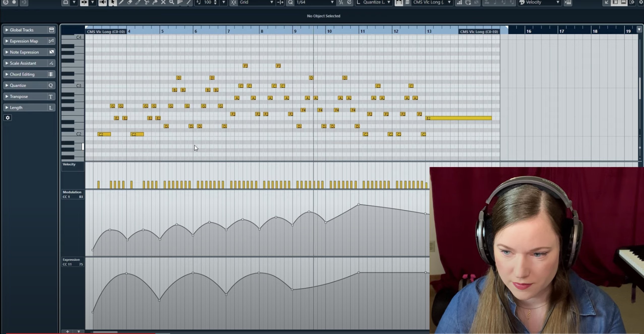
Task: Select the Erase tool
Action: tap(130, 2)
